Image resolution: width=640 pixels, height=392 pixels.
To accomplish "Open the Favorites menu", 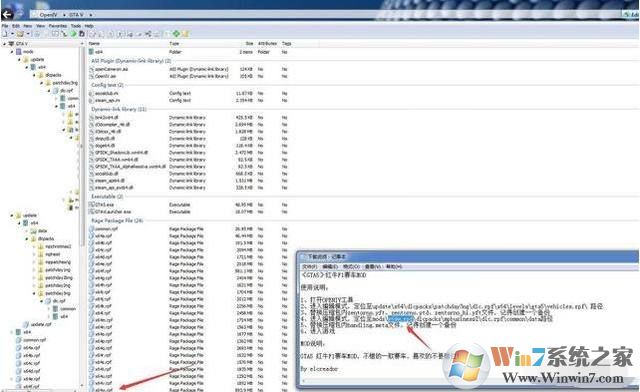I will click(x=58, y=26).
